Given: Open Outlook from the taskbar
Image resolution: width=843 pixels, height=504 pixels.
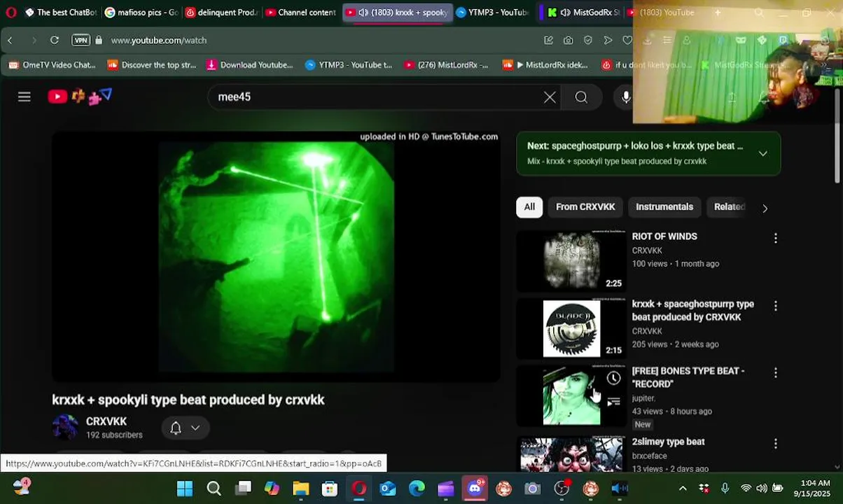Looking at the screenshot, I should tap(388, 489).
